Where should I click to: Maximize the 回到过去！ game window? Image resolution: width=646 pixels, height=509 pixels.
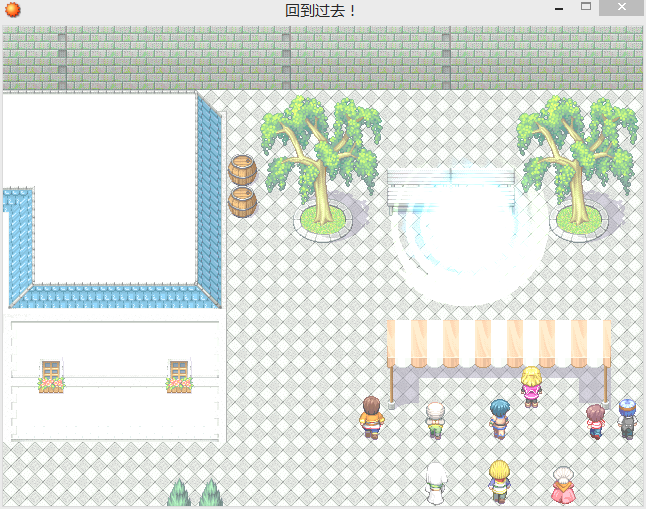586,7
